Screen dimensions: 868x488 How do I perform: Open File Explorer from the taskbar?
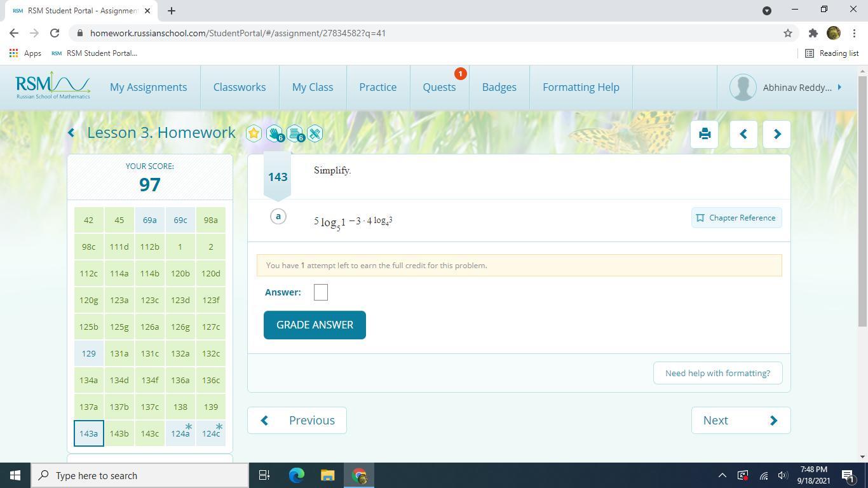(x=327, y=475)
